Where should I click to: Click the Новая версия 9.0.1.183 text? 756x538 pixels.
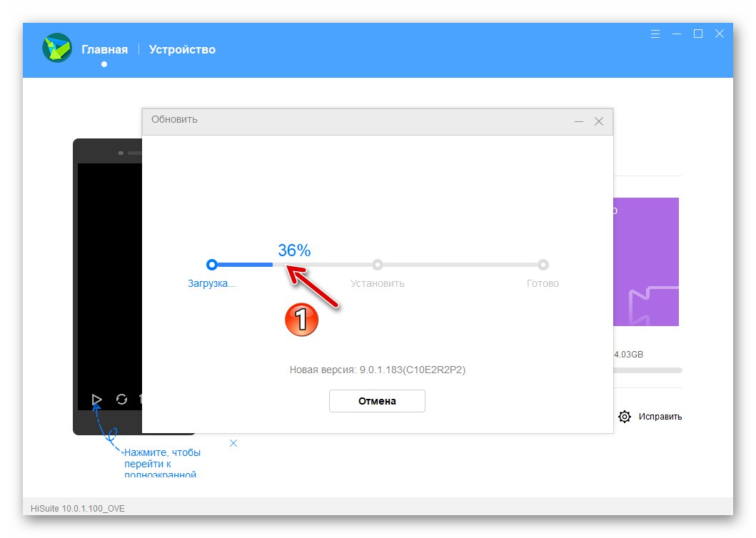tap(378, 370)
